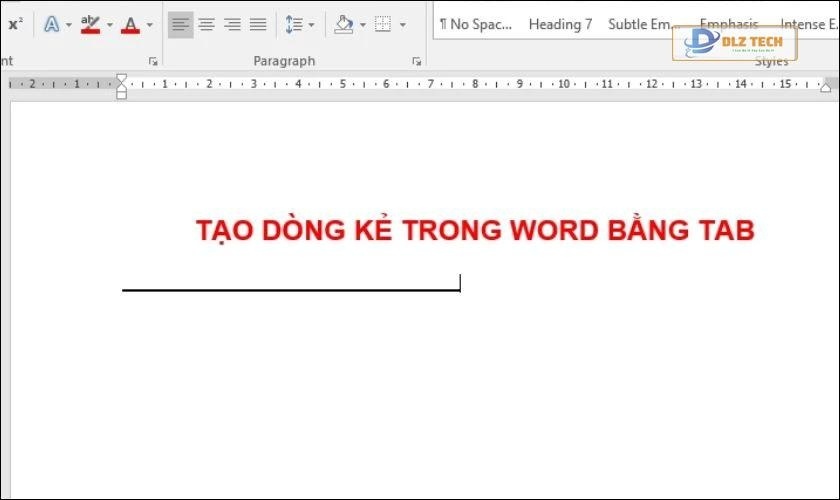840x500 pixels.
Task: Expand the Font Color dropdown arrow
Action: pos(150,24)
